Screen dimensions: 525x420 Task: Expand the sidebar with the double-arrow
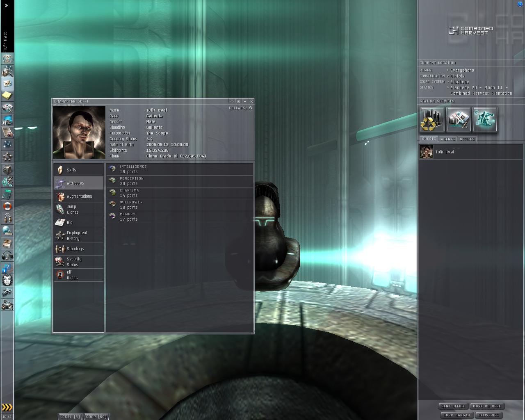(6, 6)
